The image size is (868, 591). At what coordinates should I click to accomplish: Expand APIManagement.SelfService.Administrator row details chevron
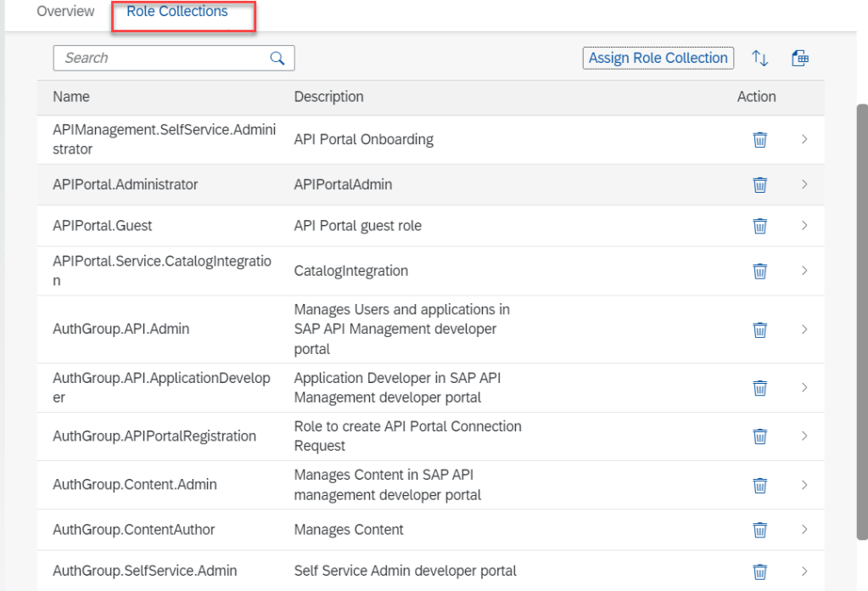pyautogui.click(x=804, y=139)
